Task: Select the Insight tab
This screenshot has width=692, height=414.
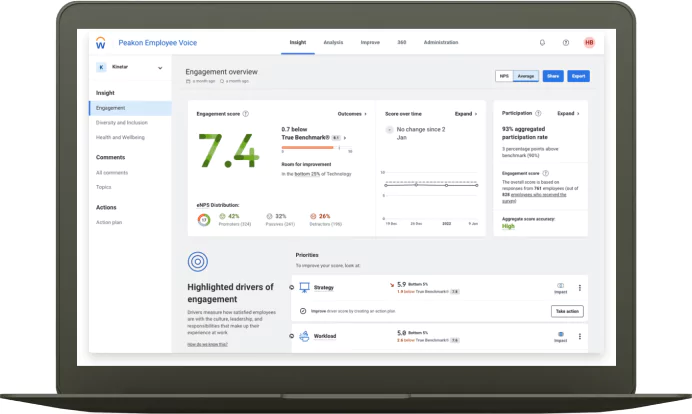Action: pos(298,42)
